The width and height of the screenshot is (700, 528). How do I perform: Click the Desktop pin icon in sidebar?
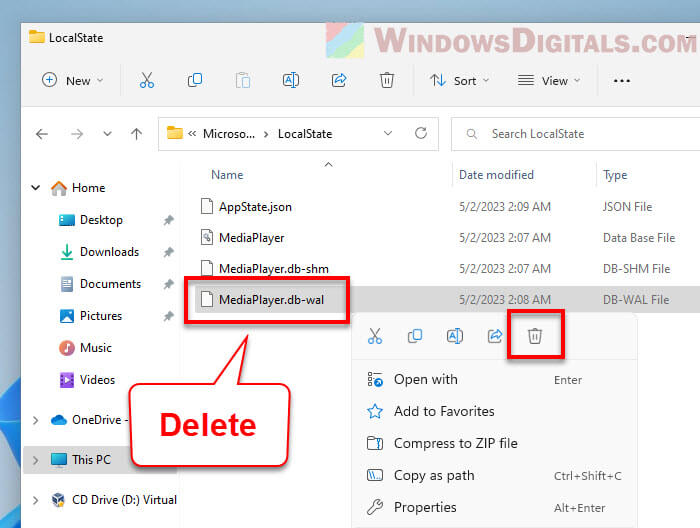point(168,220)
